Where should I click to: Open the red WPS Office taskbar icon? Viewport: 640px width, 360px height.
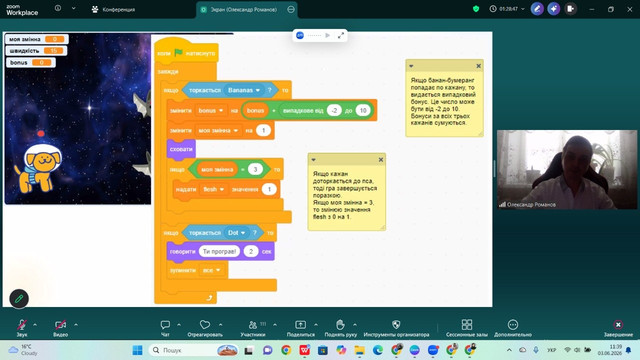pos(304,350)
